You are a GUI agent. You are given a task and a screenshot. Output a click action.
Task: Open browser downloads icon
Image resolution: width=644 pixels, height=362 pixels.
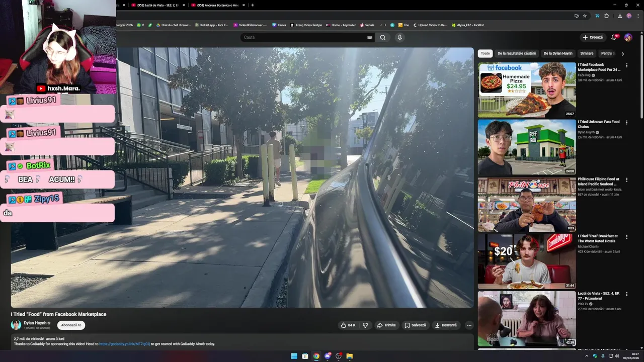pyautogui.click(x=620, y=16)
